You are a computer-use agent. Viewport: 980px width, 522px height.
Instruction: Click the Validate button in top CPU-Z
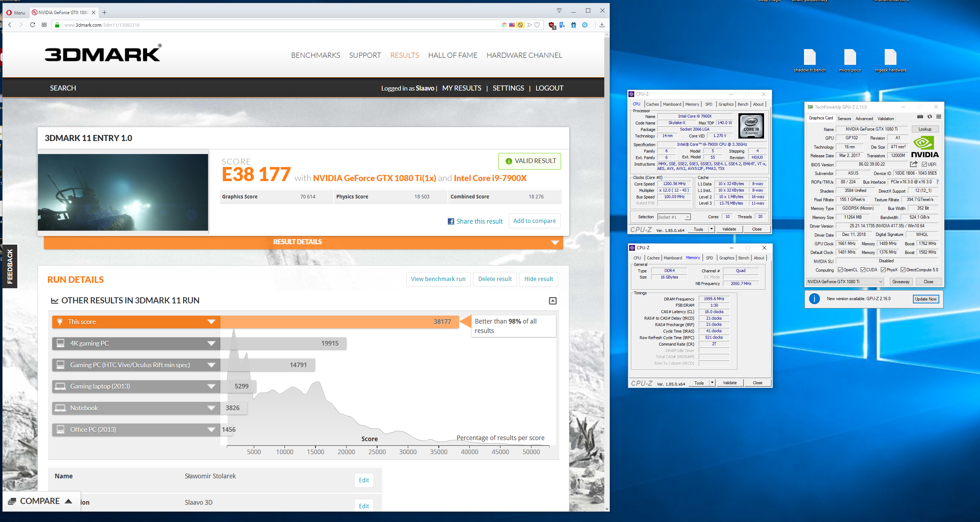pos(729,229)
